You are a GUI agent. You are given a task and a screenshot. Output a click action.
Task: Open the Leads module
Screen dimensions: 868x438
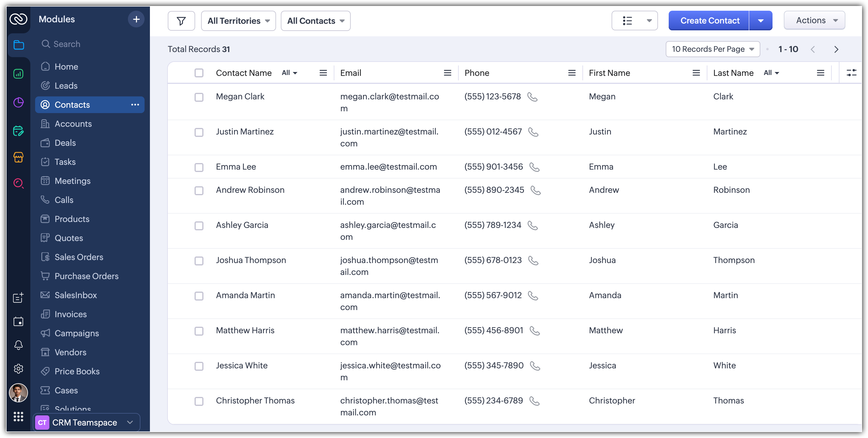point(66,86)
